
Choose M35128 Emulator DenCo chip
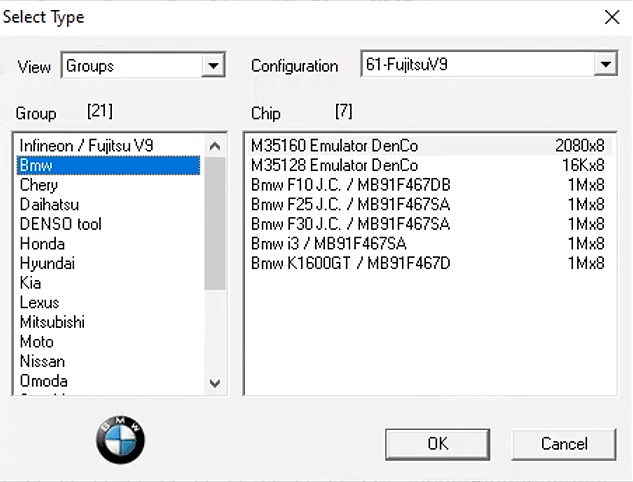tap(429, 166)
